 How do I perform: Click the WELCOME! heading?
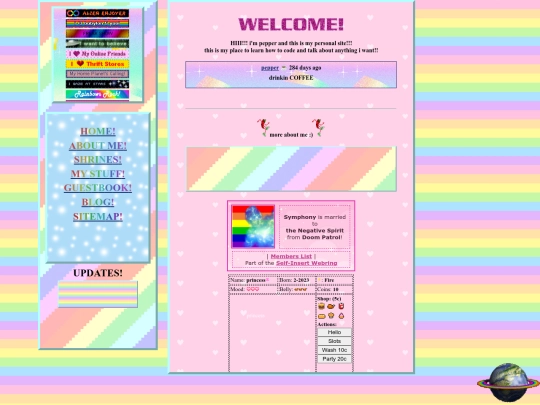point(291,24)
